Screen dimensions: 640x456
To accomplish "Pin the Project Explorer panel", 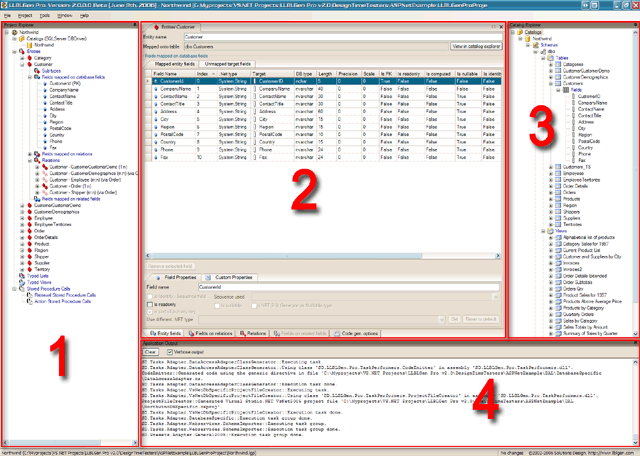I will pos(135,25).
